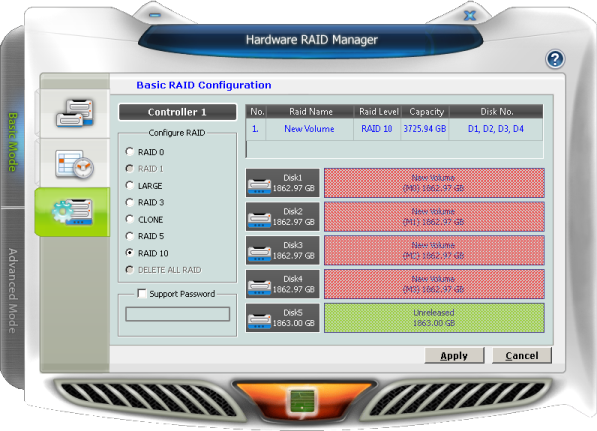Switch to the Advanced Mode tab
The height and width of the screenshot is (431, 597).
click(12, 291)
